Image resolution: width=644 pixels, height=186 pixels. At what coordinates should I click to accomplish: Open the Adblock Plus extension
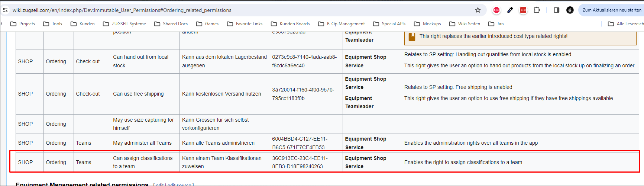tap(496, 10)
